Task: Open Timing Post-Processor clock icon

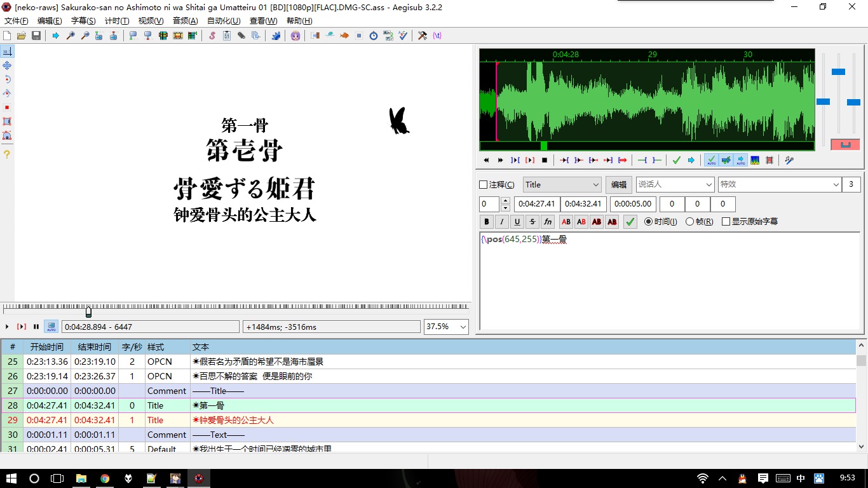Action: 374,36
